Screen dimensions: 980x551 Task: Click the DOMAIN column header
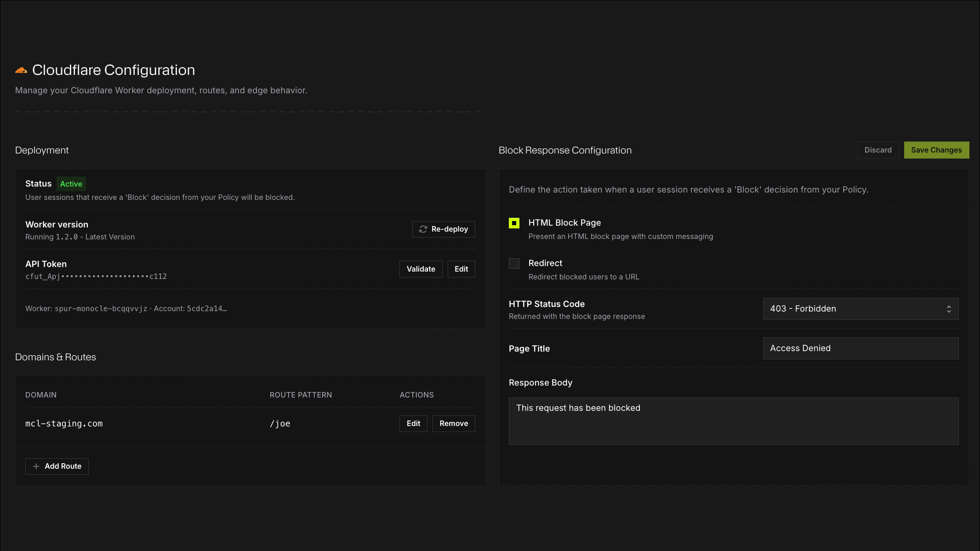point(41,395)
